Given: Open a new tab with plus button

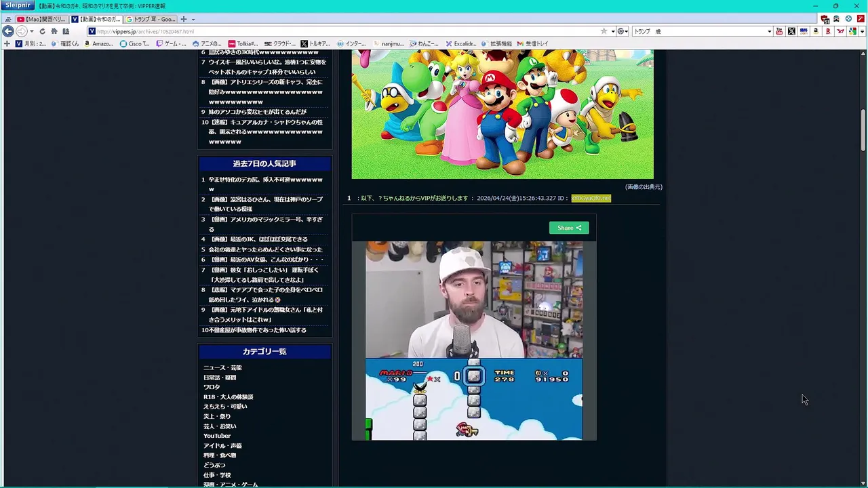Looking at the screenshot, I should (183, 19).
